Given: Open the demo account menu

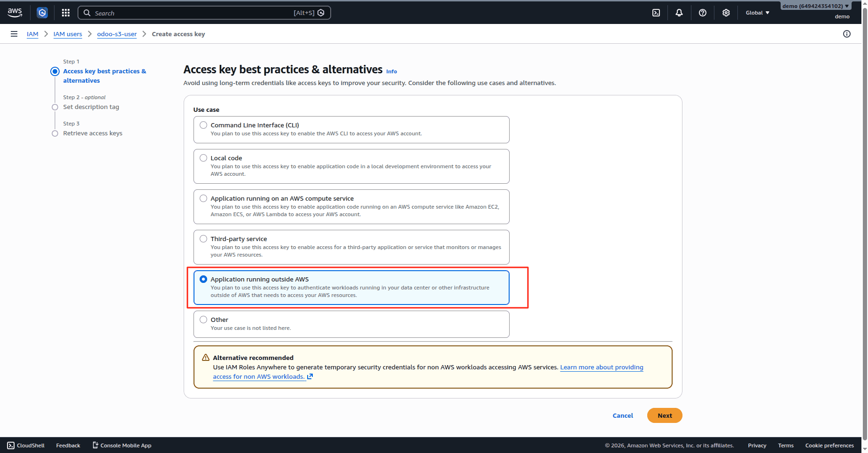Looking at the screenshot, I should (x=816, y=6).
